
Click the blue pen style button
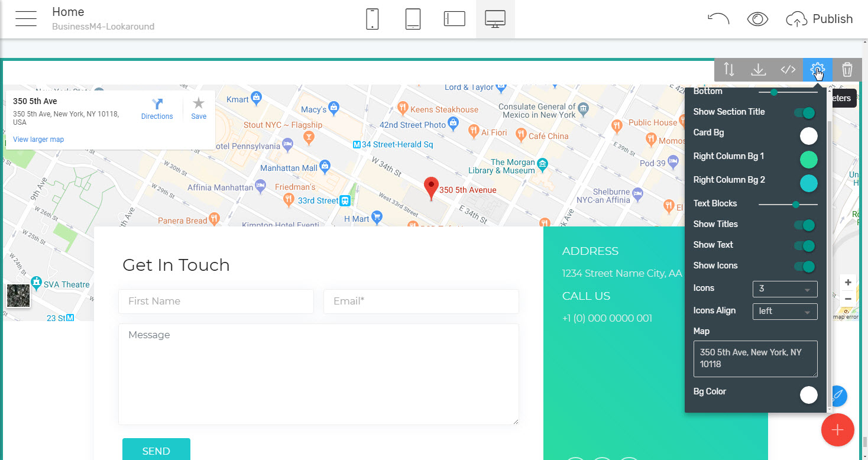(839, 395)
